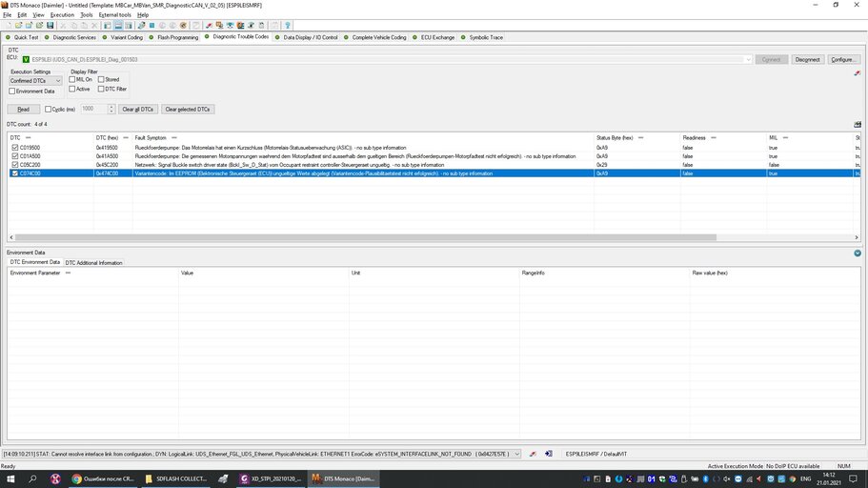Open the Confirmed DTCs dropdown
The width and height of the screenshot is (868, 488).
35,81
